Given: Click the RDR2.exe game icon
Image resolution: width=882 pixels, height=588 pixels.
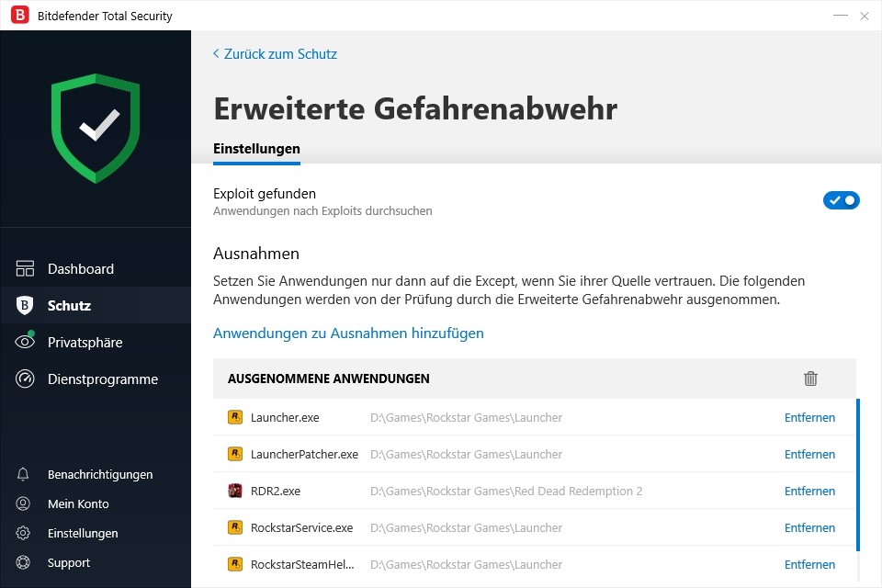Looking at the screenshot, I should coord(234,491).
